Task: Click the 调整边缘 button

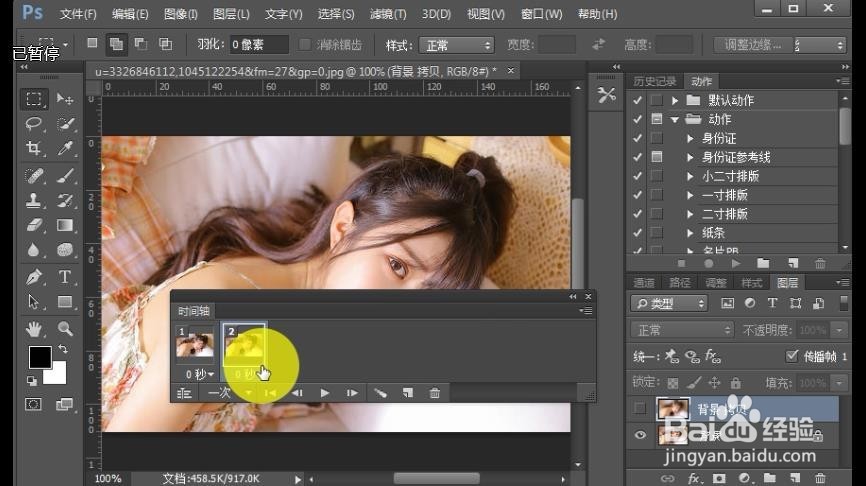Action: point(752,45)
